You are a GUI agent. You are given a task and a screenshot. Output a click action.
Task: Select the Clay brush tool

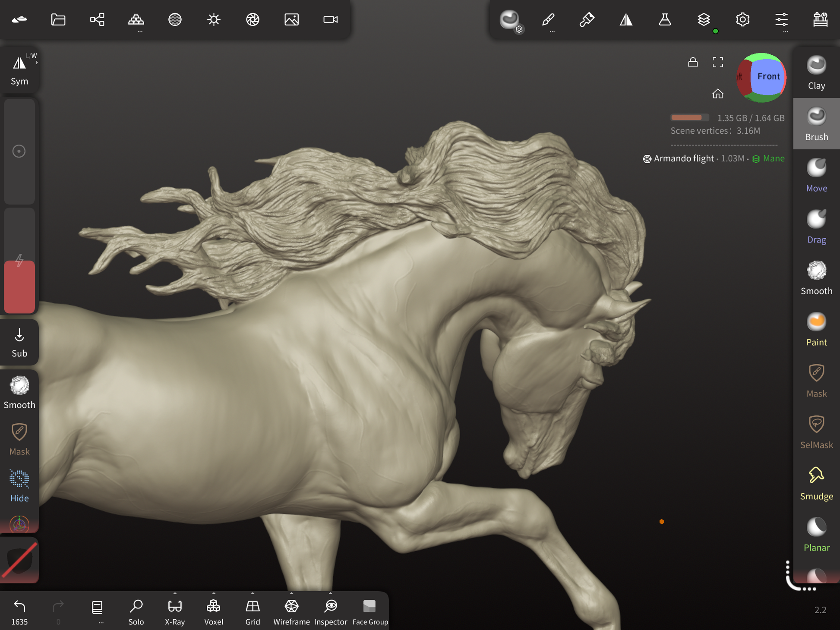pos(816,72)
